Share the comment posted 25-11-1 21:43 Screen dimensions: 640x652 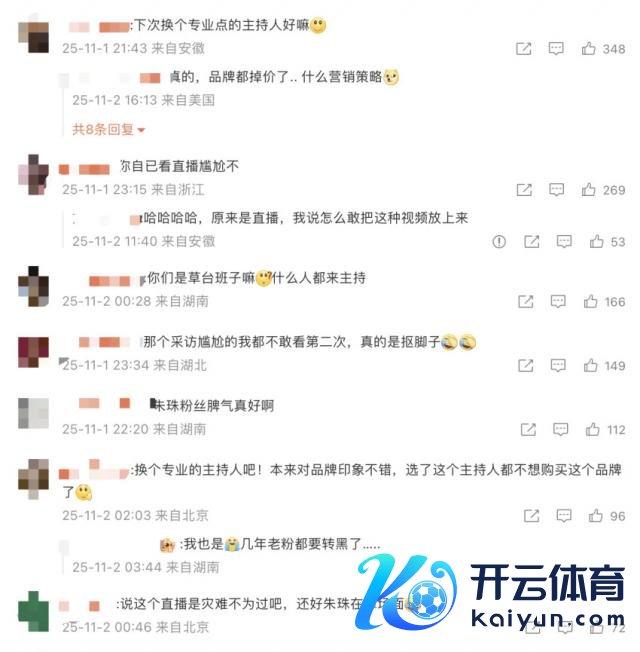point(524,49)
